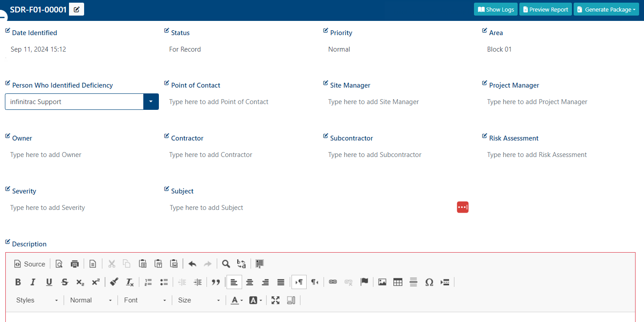Click the Select All icon
The width and height of the screenshot is (644, 322).
(260, 264)
